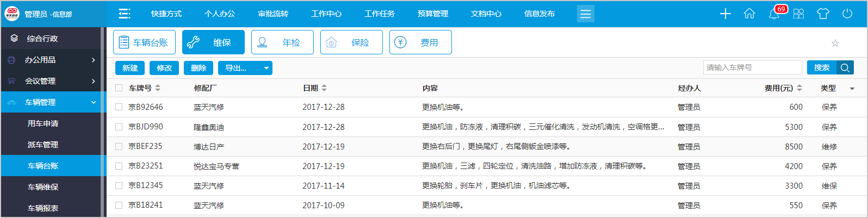868x218 pixels.
Task: Open the 工作任务 menu
Action: pos(380,14)
